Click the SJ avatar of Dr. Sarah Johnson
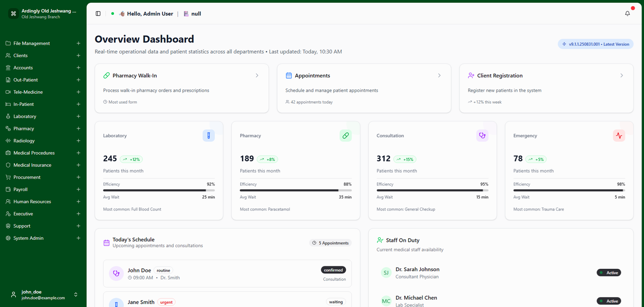 [x=386, y=273]
